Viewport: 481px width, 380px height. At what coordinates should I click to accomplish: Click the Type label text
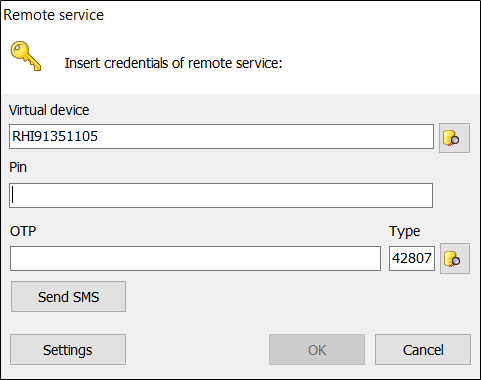click(x=405, y=232)
